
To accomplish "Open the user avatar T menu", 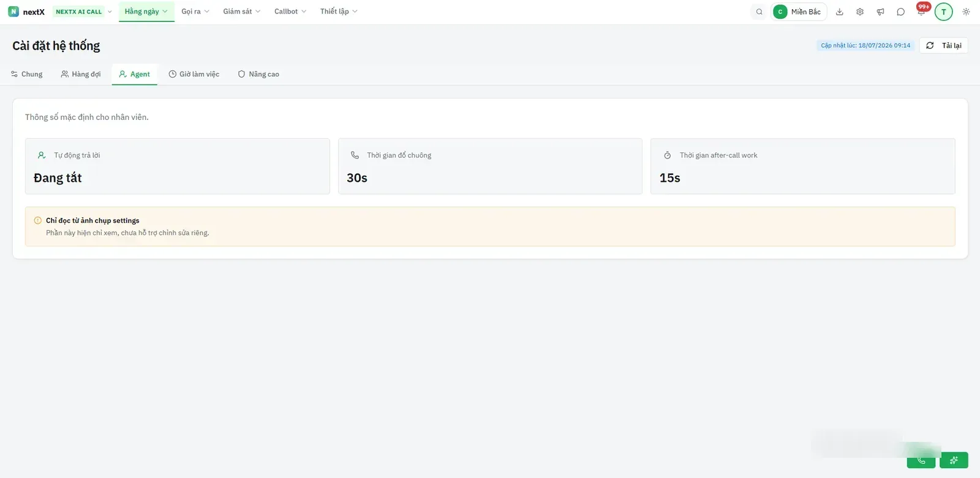I will [x=944, y=12].
